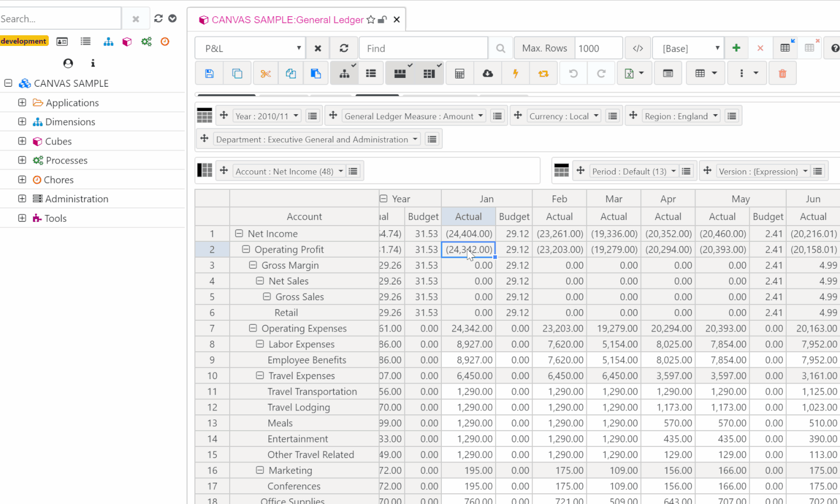Toggle the lock icon on the General Ledger tab
Viewport: 840px width, 504px height.
[x=382, y=20]
